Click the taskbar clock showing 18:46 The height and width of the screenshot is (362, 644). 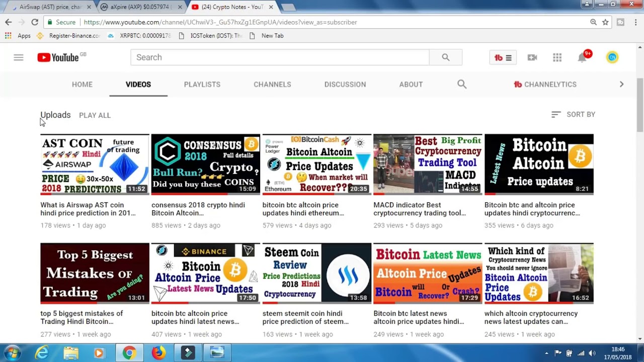[x=618, y=353]
